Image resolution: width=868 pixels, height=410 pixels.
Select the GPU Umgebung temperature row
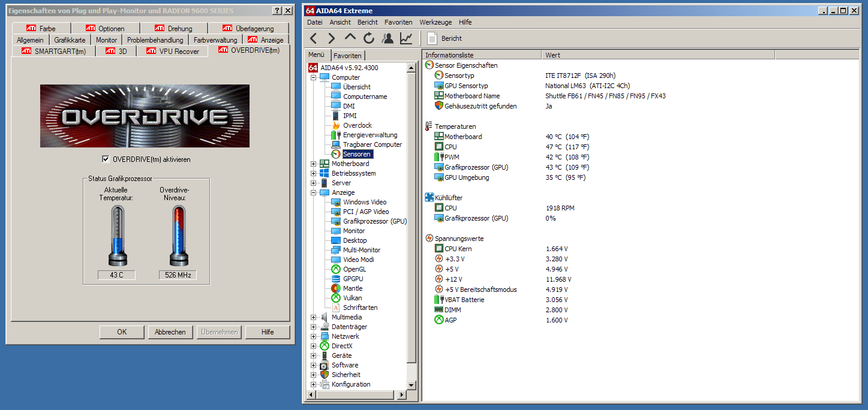(x=642, y=177)
